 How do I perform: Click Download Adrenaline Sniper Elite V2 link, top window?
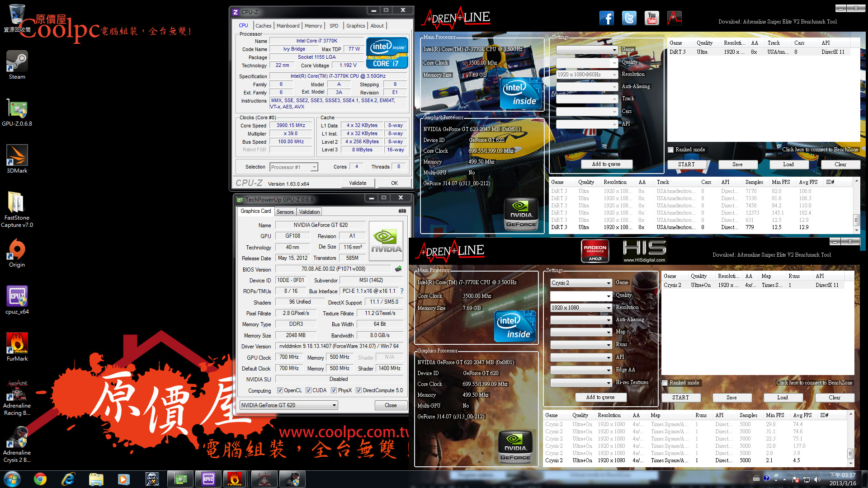tap(777, 22)
